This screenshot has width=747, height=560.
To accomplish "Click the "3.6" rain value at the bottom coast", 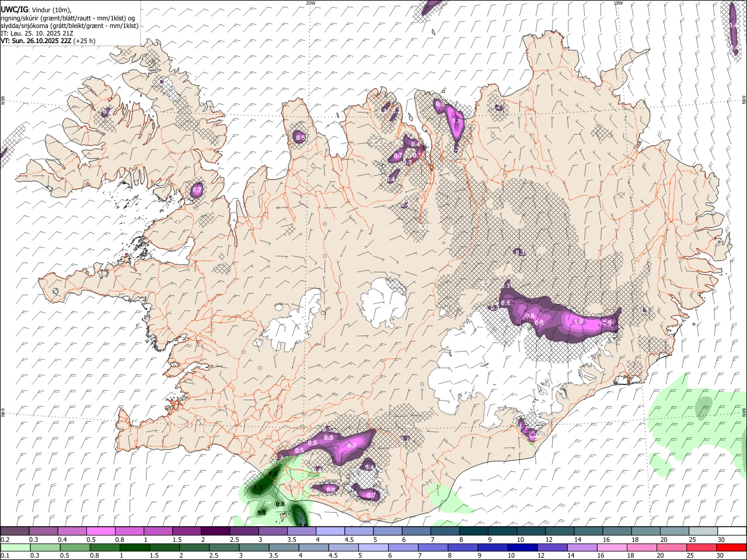I will click(x=303, y=525).
